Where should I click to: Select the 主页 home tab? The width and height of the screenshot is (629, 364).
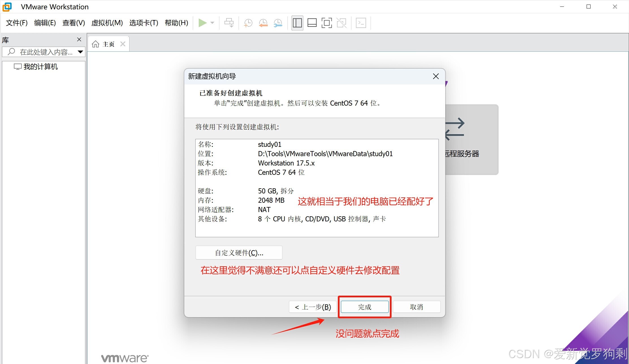pos(108,44)
